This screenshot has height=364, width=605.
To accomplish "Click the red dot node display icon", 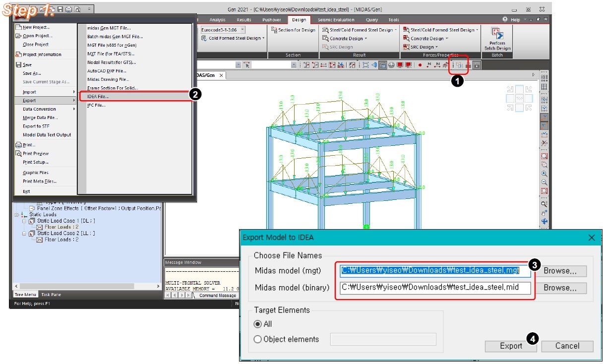I will 420,65.
